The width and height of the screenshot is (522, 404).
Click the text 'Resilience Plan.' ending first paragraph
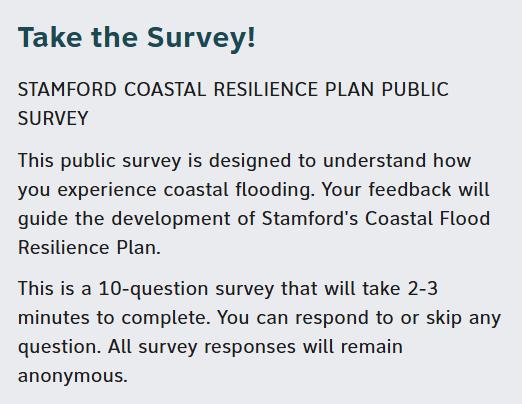(x=89, y=248)
